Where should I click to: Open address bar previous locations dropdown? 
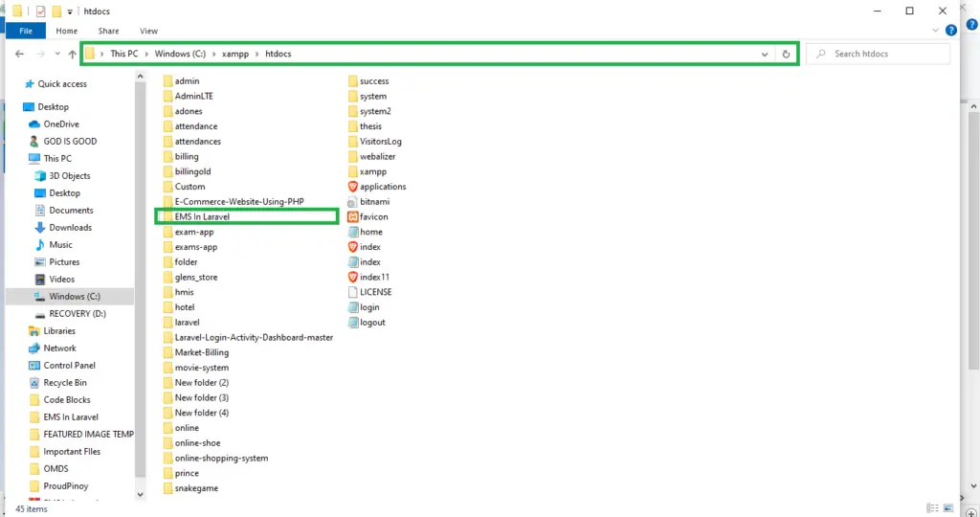(x=764, y=54)
